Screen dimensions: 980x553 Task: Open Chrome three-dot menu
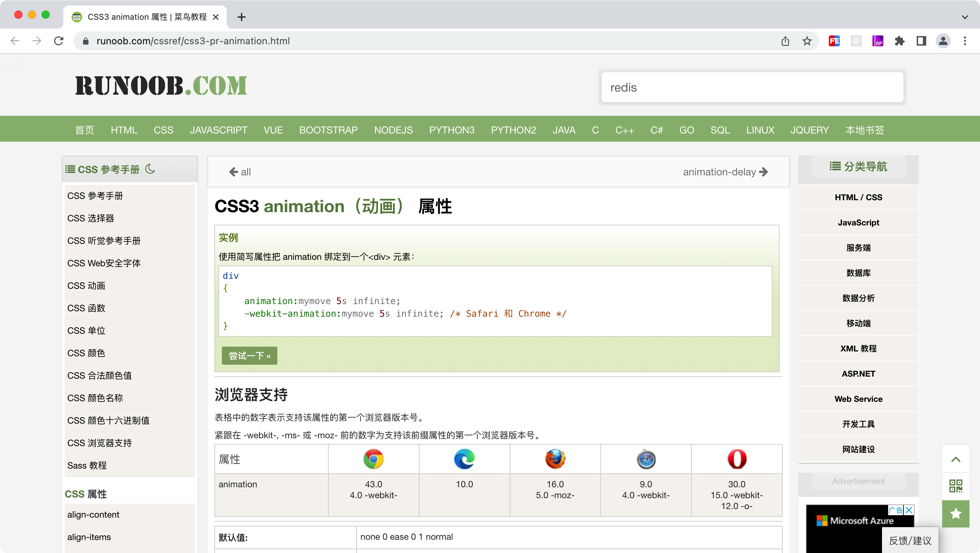[964, 41]
